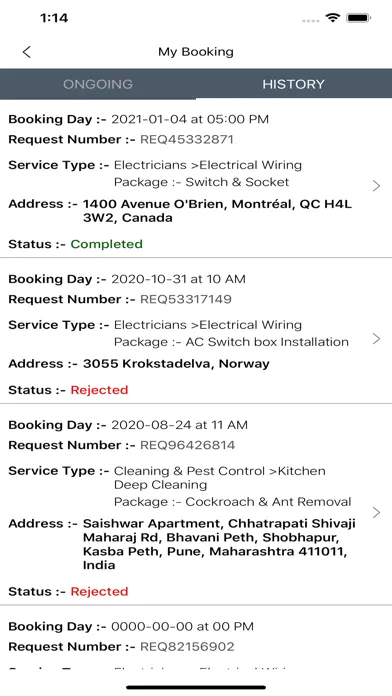392x696 pixels.
Task: Tap the Switch & Socket package line
Action: point(202,182)
